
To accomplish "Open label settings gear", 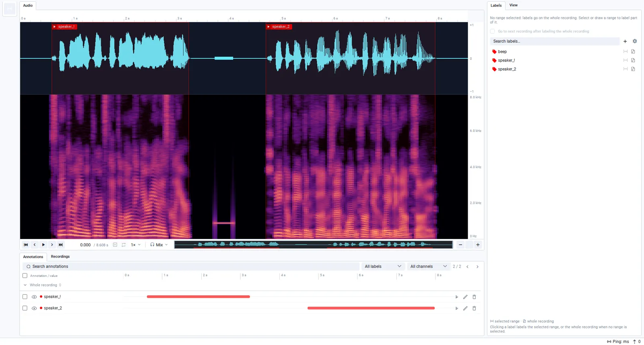I will point(635,41).
